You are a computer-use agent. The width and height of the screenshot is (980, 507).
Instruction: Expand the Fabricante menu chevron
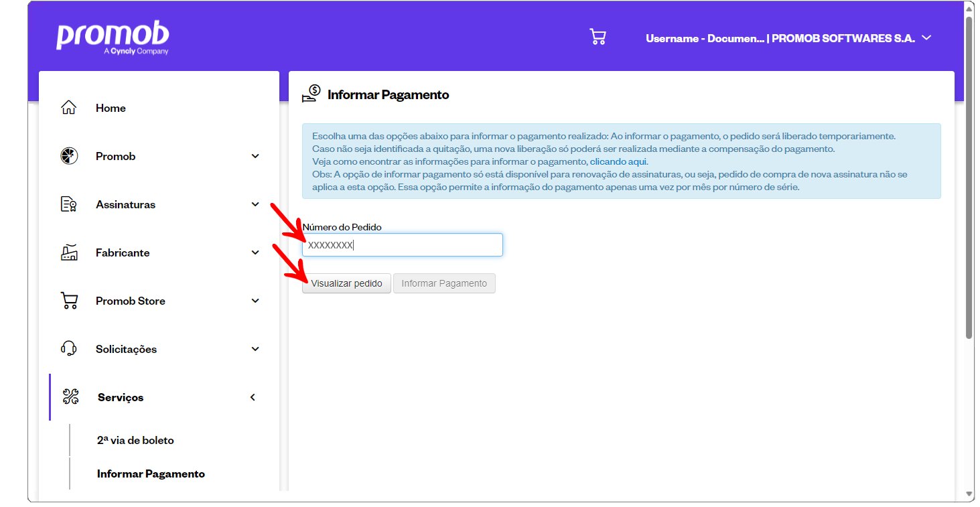pos(255,252)
